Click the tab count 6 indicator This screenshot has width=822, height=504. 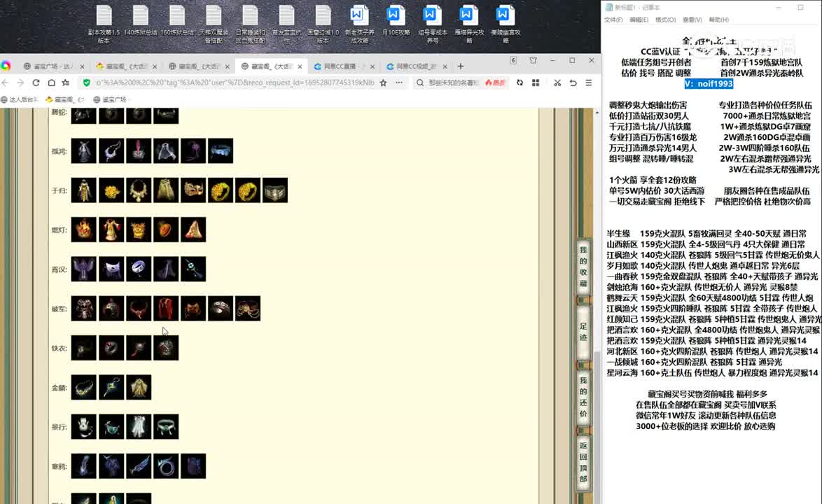tap(513, 61)
